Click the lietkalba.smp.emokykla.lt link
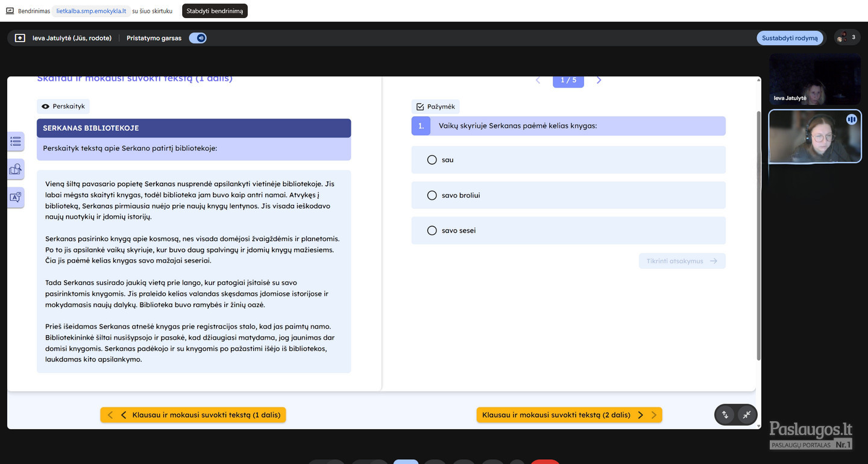 coord(91,11)
